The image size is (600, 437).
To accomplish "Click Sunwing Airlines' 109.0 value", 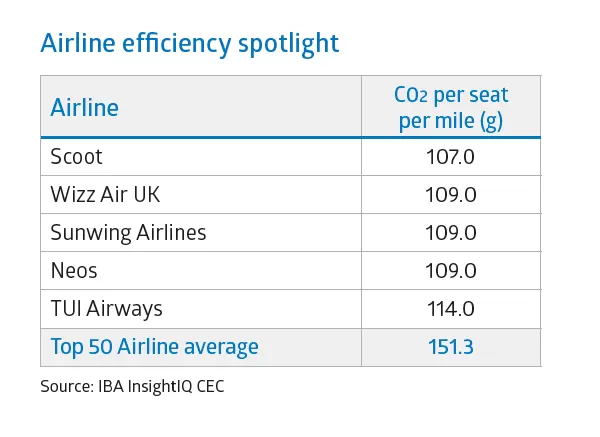I will click(x=450, y=232).
